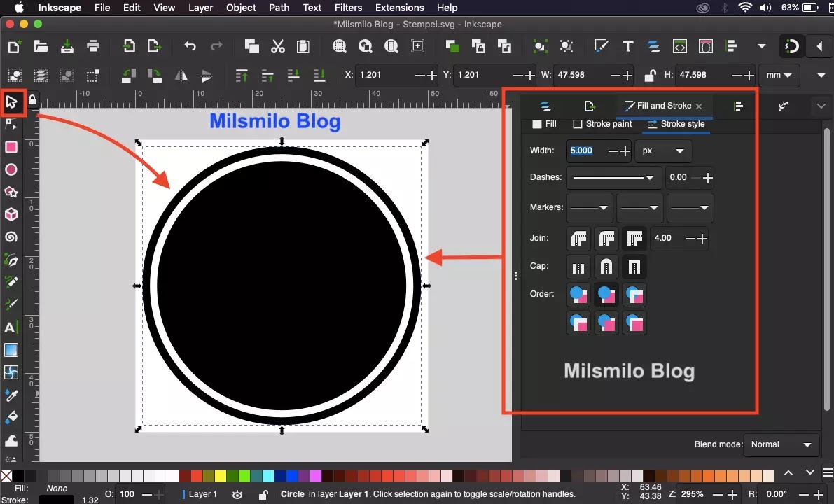Open the mid marker dropdown
This screenshot has width=834, height=504.
point(640,207)
